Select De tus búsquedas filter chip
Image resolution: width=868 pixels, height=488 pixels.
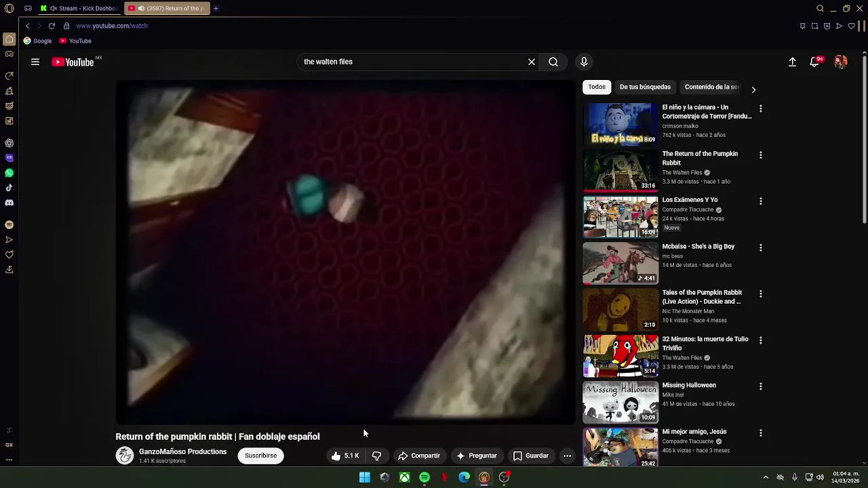(645, 87)
